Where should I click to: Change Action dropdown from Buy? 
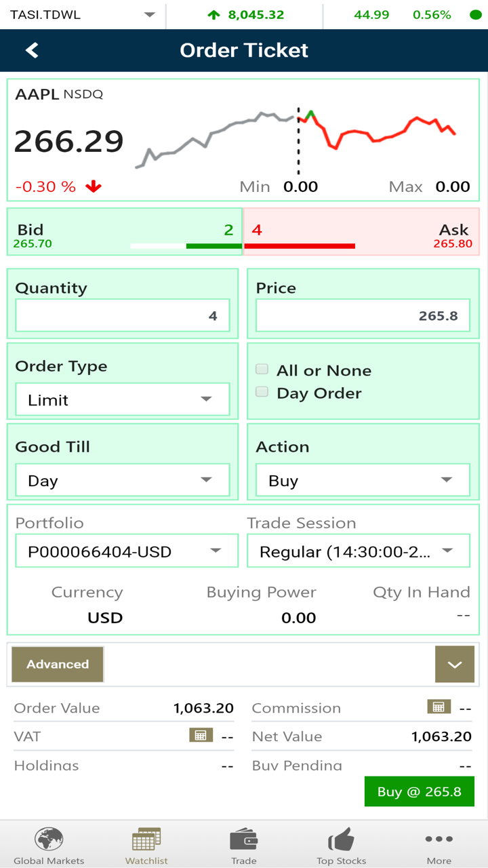(363, 480)
